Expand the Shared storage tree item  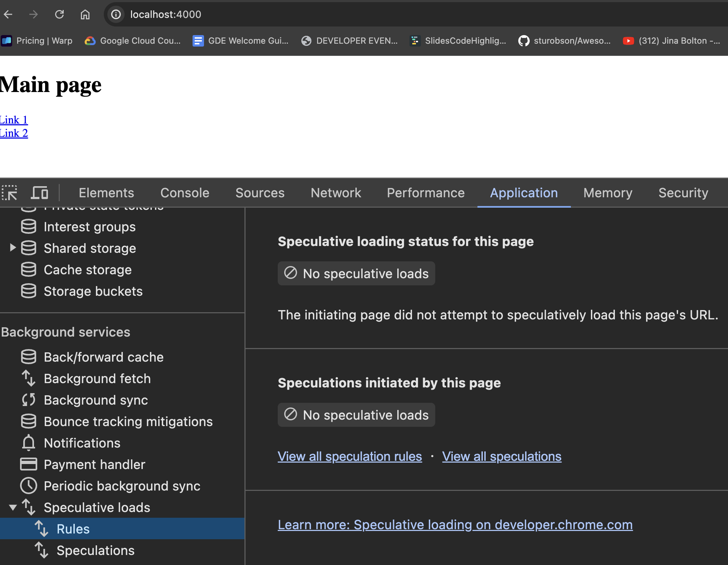(13, 248)
